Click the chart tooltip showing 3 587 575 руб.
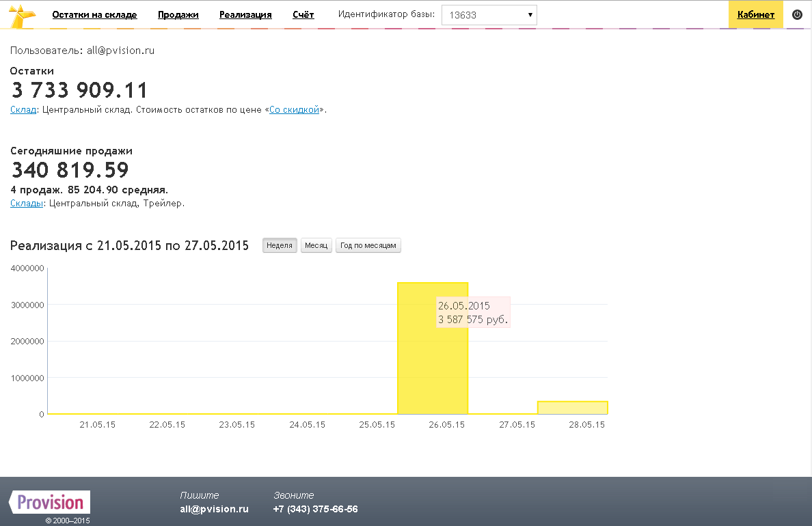This screenshot has height=526, width=812. 473,312
